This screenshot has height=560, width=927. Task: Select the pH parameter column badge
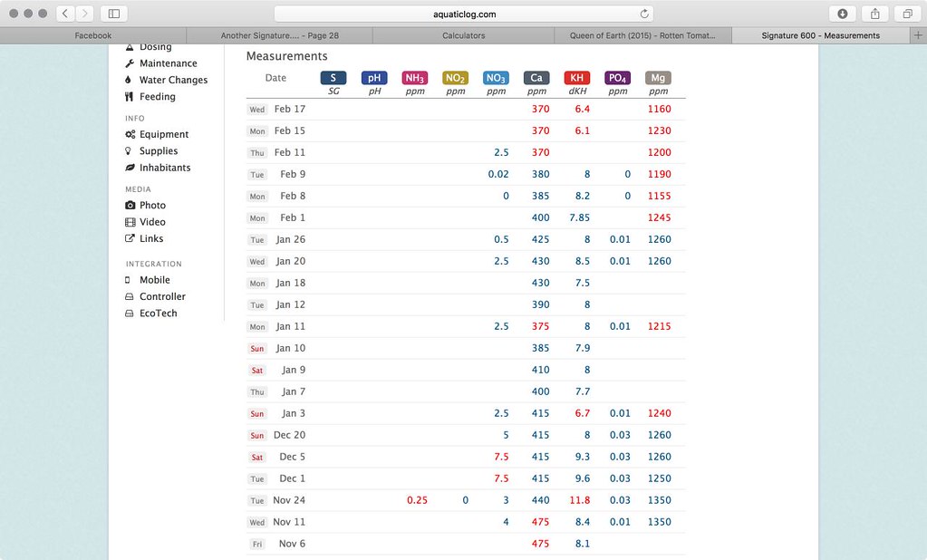click(374, 79)
